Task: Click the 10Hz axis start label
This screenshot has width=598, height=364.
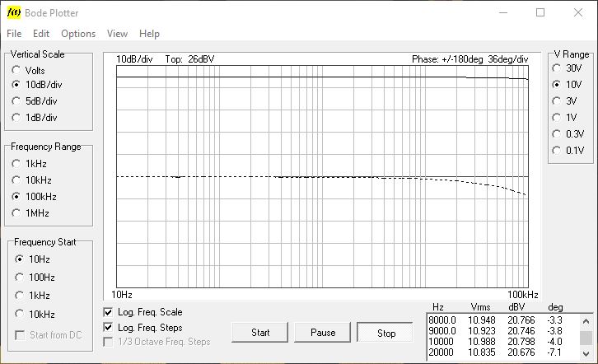Action: click(122, 295)
